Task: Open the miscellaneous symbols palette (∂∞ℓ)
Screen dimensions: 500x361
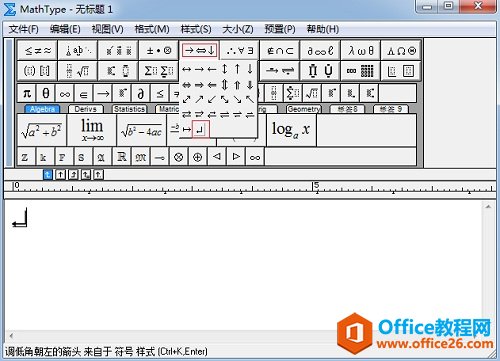Action: pyautogui.click(x=320, y=51)
